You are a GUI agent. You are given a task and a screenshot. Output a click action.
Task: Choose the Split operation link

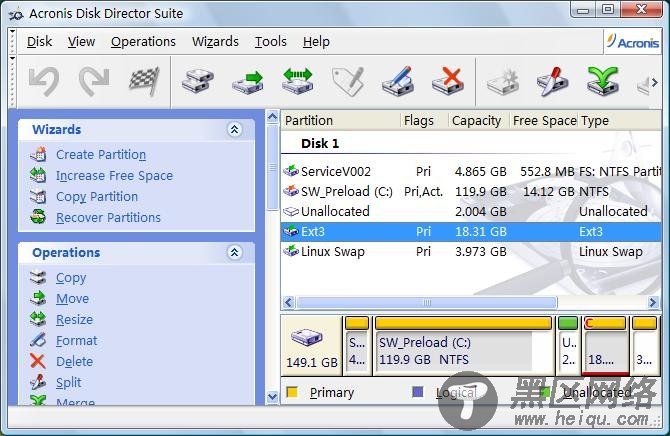[x=68, y=382]
